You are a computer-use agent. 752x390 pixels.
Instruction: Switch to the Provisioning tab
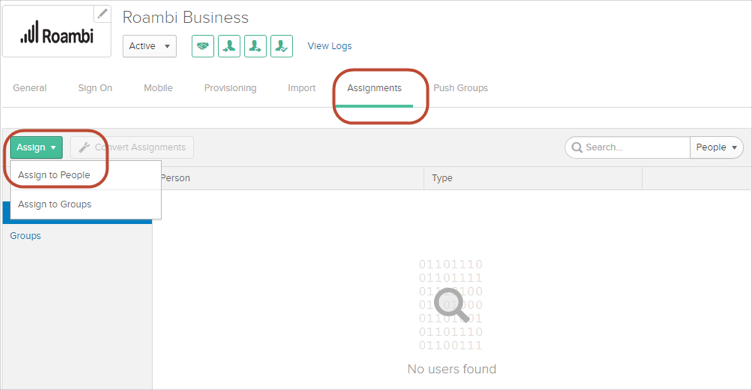coord(230,88)
